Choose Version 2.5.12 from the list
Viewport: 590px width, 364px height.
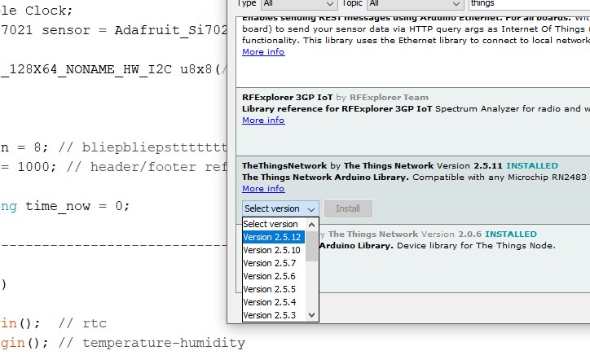(x=273, y=237)
